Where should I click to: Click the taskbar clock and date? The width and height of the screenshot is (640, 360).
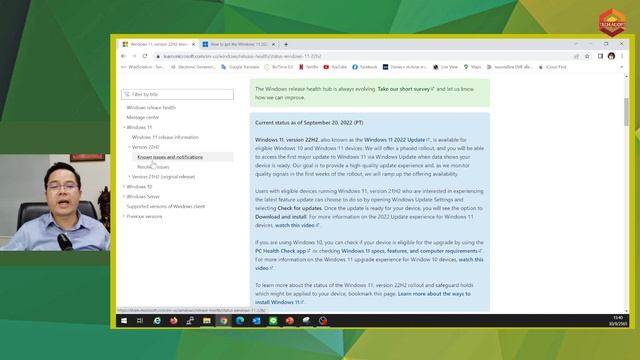618,321
